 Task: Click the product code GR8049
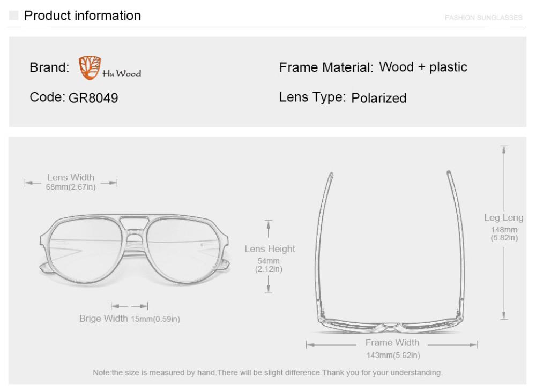[x=93, y=99]
